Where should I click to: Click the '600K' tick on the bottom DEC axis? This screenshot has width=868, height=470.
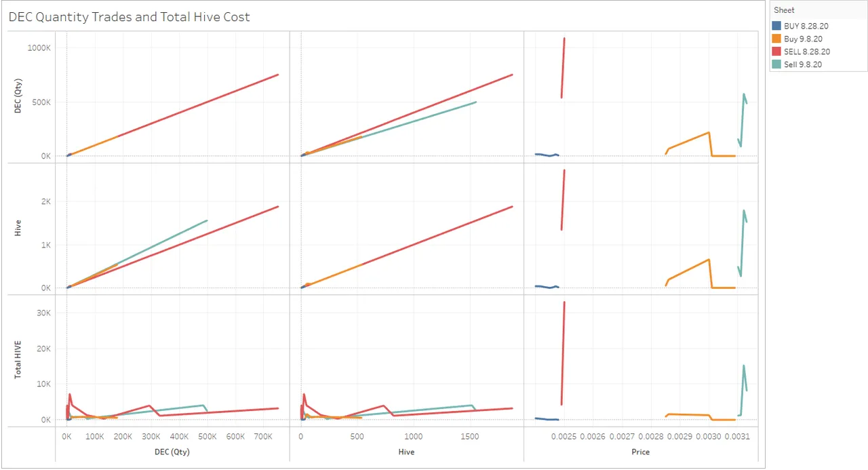pos(236,437)
